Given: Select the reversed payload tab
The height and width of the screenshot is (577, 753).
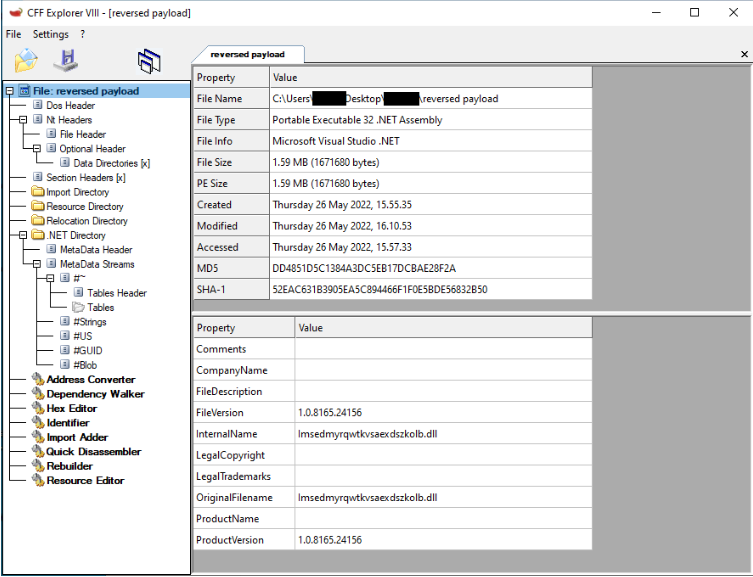Looking at the screenshot, I should pos(247,54).
